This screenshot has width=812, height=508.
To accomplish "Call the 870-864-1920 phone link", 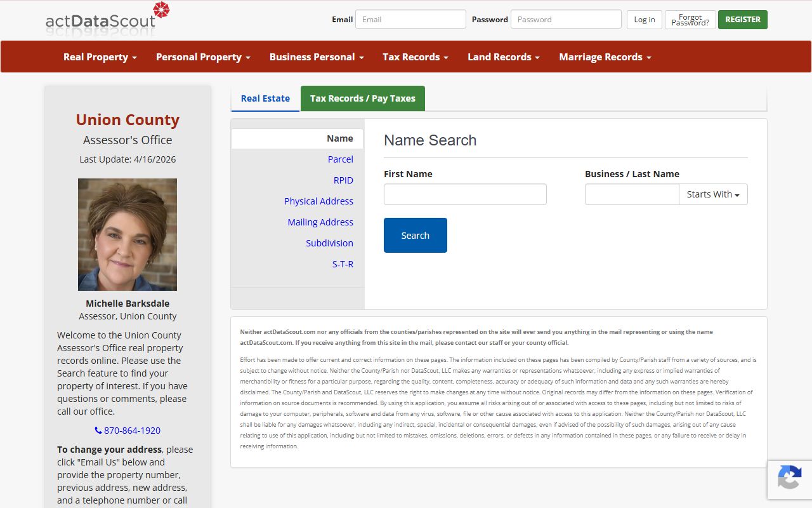I will 128,431.
